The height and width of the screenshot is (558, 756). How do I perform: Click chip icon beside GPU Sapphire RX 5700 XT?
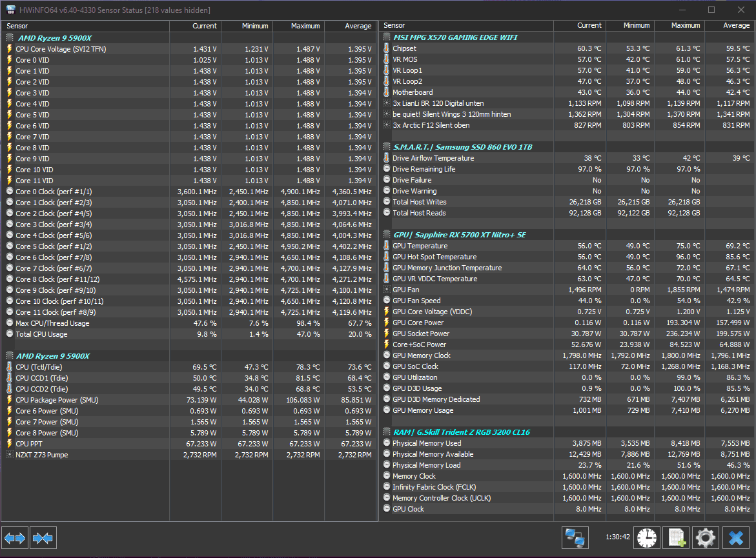[x=387, y=235]
